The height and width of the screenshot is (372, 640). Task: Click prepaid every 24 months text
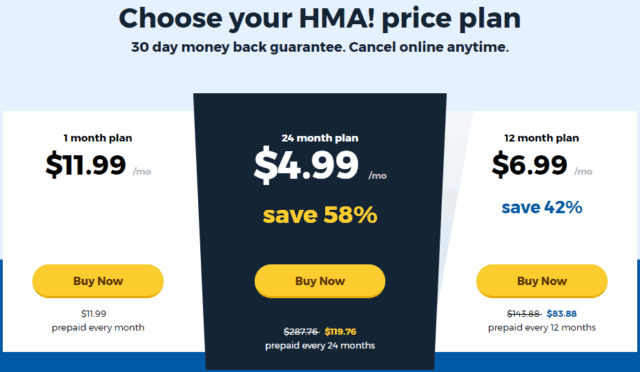(x=320, y=345)
